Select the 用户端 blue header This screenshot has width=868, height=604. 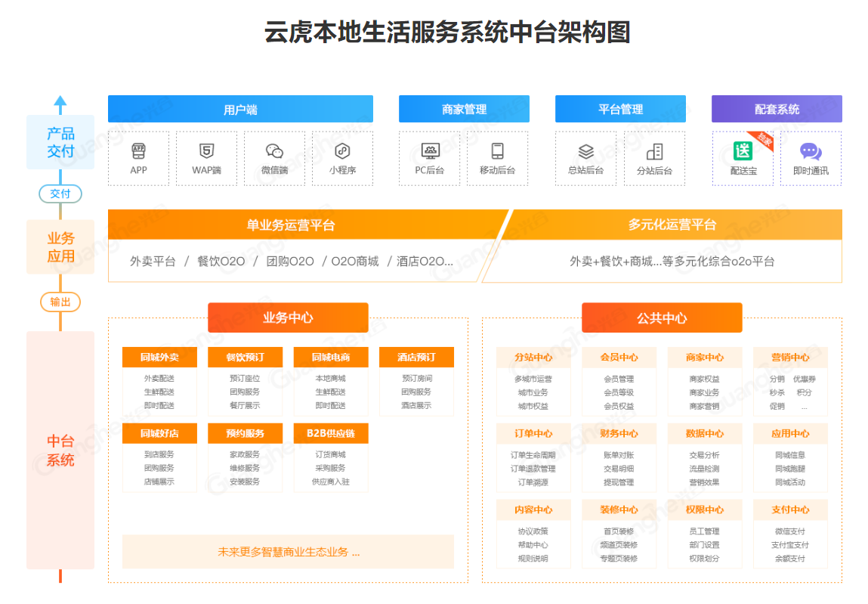click(240, 109)
